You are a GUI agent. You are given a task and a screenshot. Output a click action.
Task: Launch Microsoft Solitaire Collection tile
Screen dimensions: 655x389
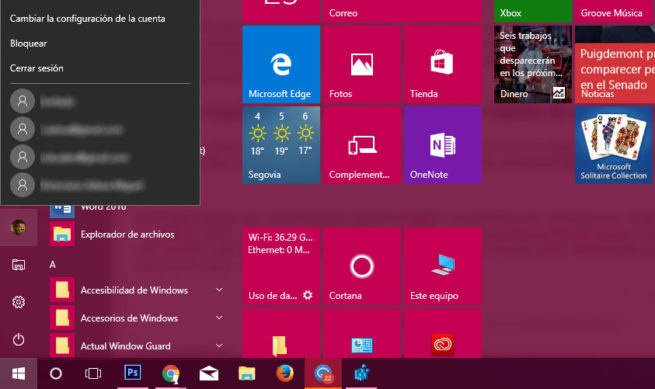(x=614, y=145)
